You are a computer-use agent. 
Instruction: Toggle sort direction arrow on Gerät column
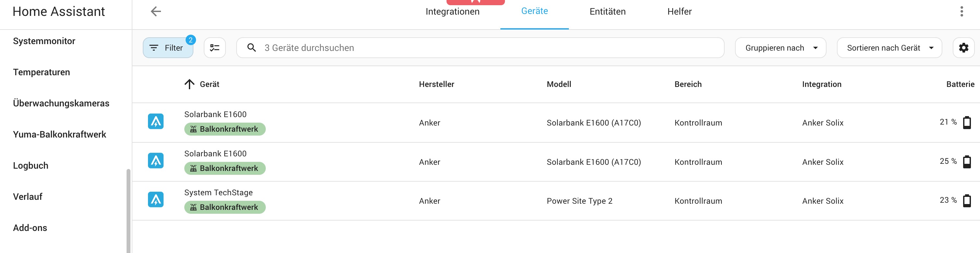click(190, 84)
